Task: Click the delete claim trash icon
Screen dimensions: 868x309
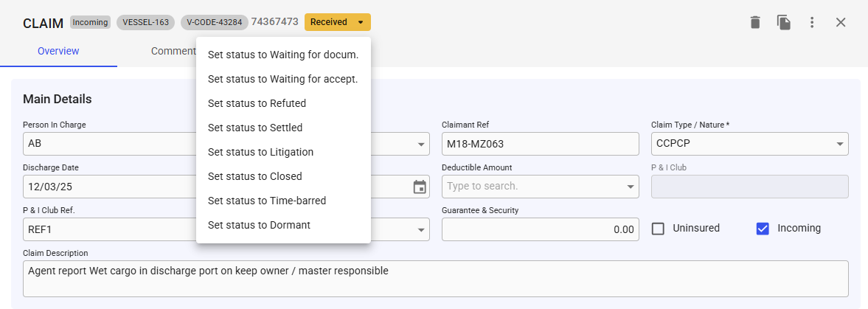Action: click(x=754, y=22)
